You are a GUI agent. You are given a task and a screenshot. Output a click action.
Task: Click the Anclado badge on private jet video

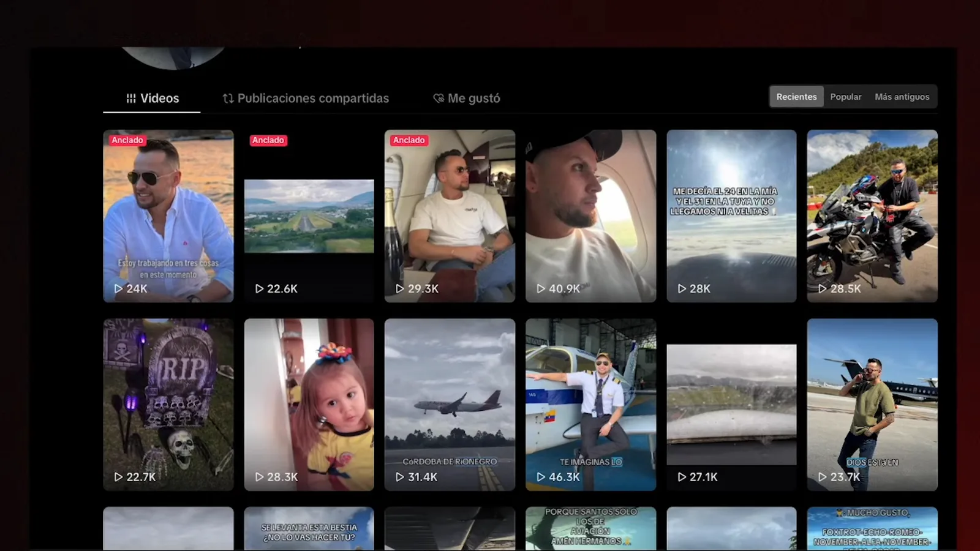409,140
